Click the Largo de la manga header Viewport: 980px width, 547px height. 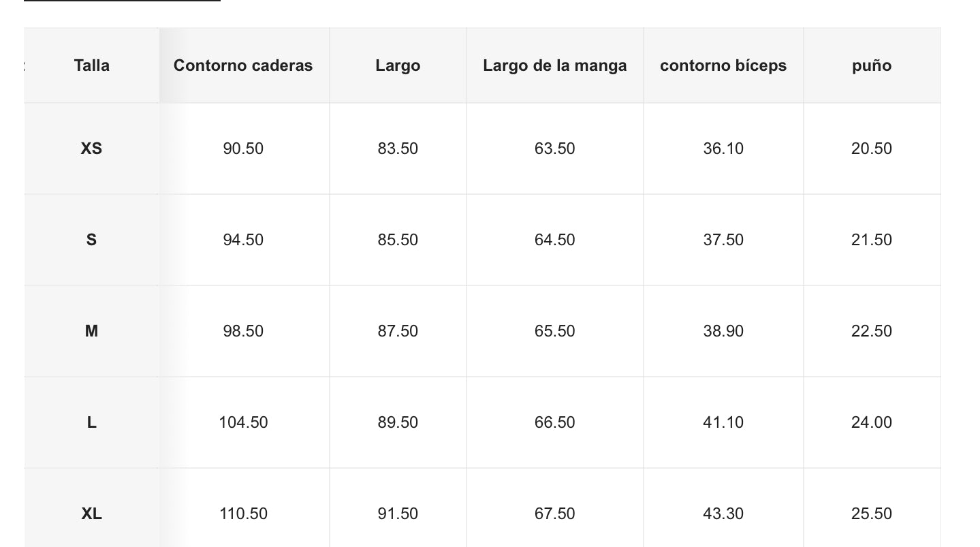click(x=554, y=65)
